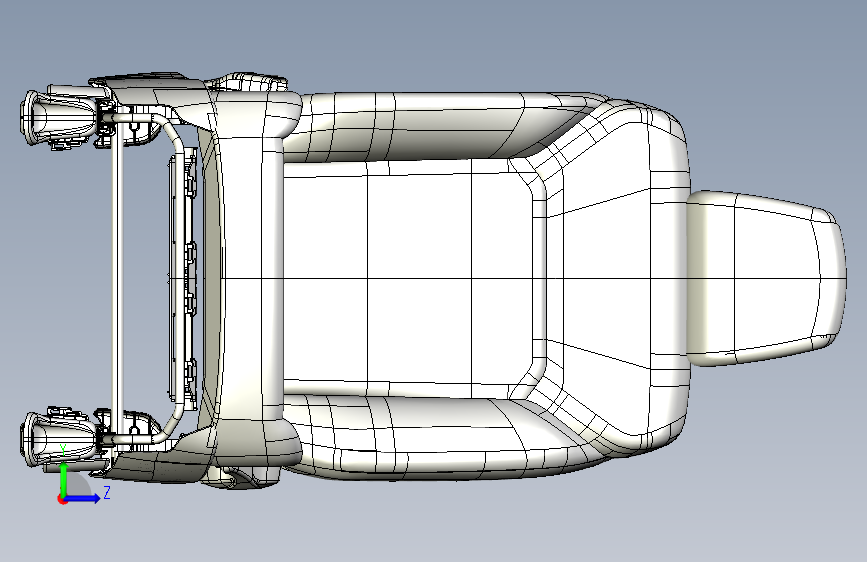Select the seat cushion band beside the backrest
867x562 pixels.
(249, 277)
